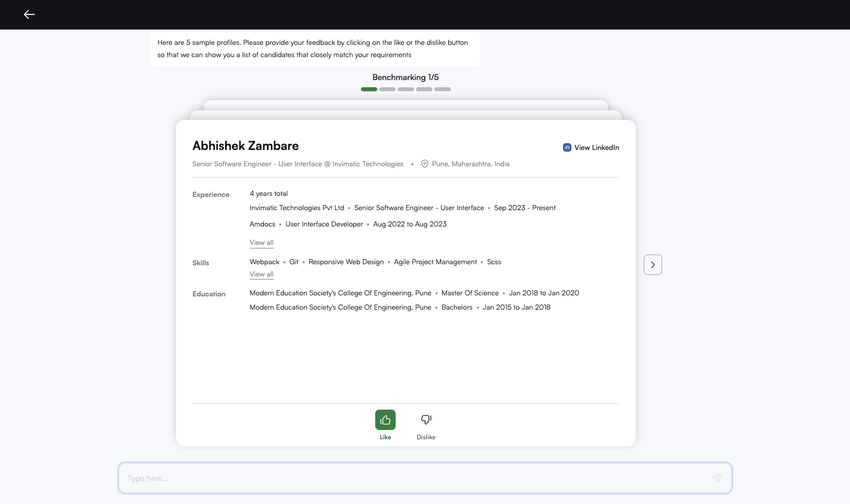The height and width of the screenshot is (504, 850).
Task: Advance to next profile with right chevron
Action: pyautogui.click(x=653, y=265)
